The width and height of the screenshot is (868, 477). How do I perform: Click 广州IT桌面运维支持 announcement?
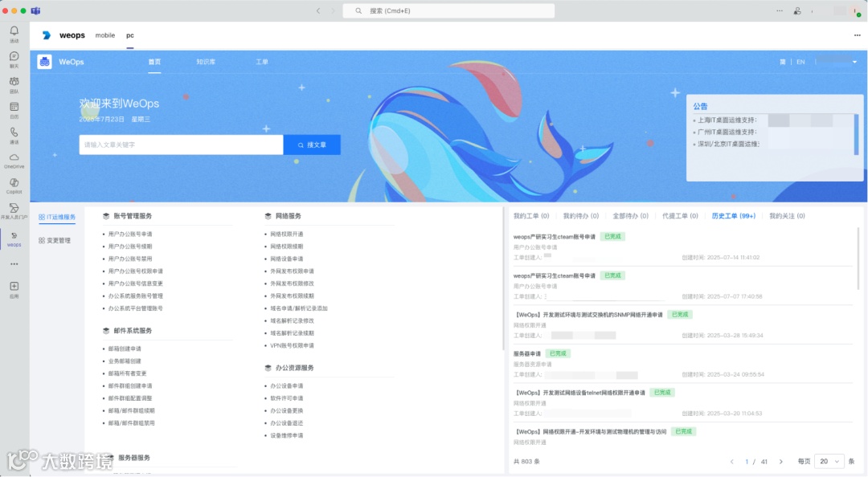pyautogui.click(x=727, y=132)
